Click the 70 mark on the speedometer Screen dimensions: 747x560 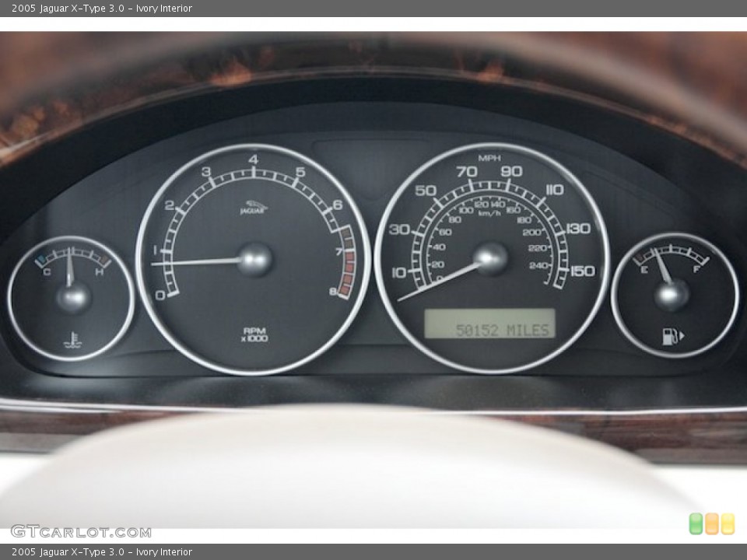pyautogui.click(x=467, y=171)
